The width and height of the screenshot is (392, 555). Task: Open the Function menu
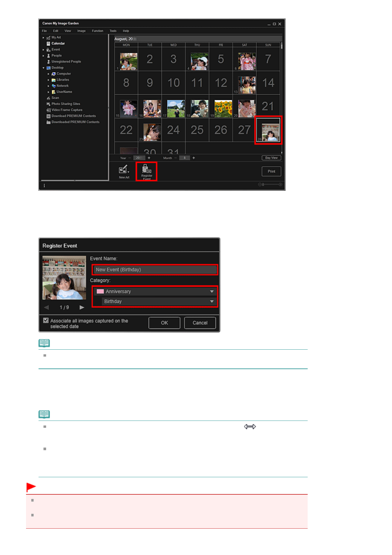pyautogui.click(x=97, y=31)
